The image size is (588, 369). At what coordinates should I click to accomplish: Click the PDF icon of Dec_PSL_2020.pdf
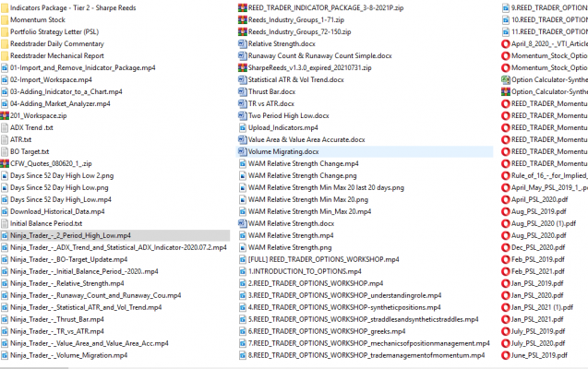506,247
